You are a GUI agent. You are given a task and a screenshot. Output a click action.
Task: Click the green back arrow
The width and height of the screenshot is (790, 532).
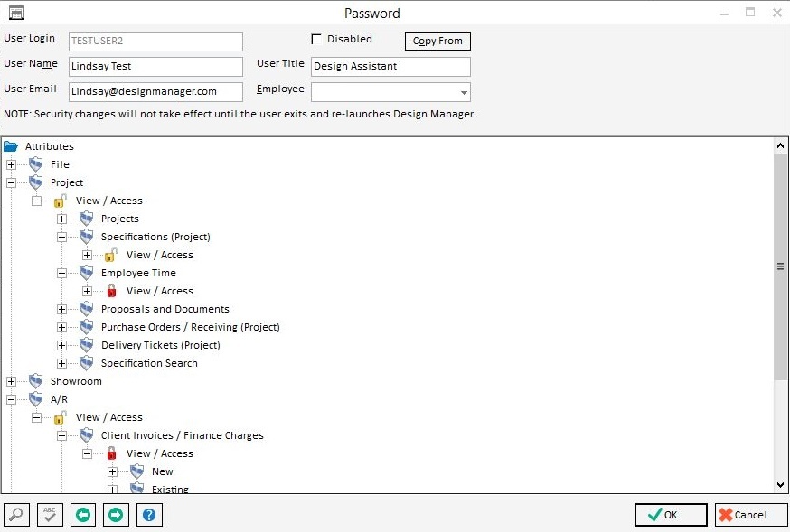coord(82,514)
